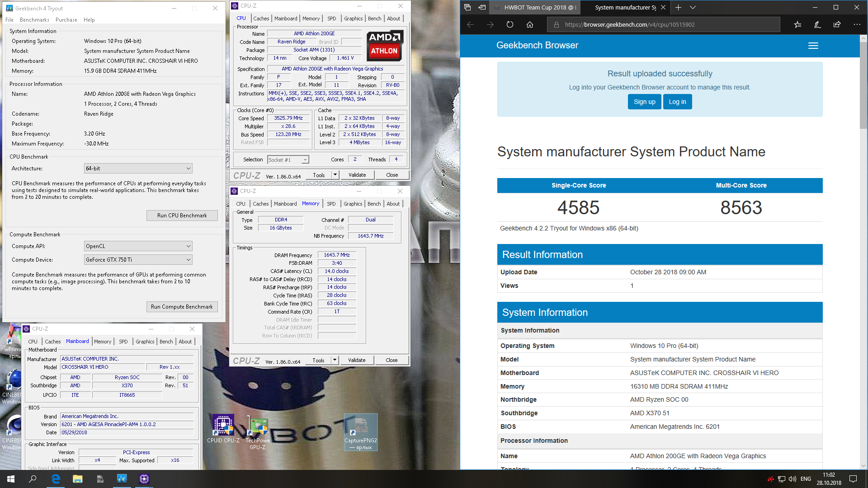Open taskbar Search icon
This screenshot has height=488, width=868.
[33, 479]
